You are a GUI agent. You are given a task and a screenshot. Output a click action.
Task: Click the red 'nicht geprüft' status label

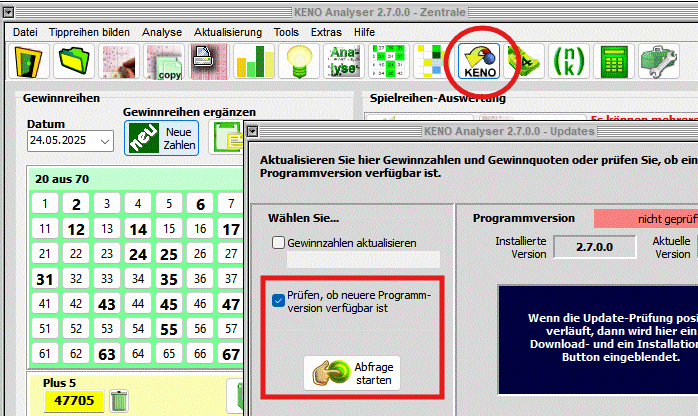pos(646,219)
